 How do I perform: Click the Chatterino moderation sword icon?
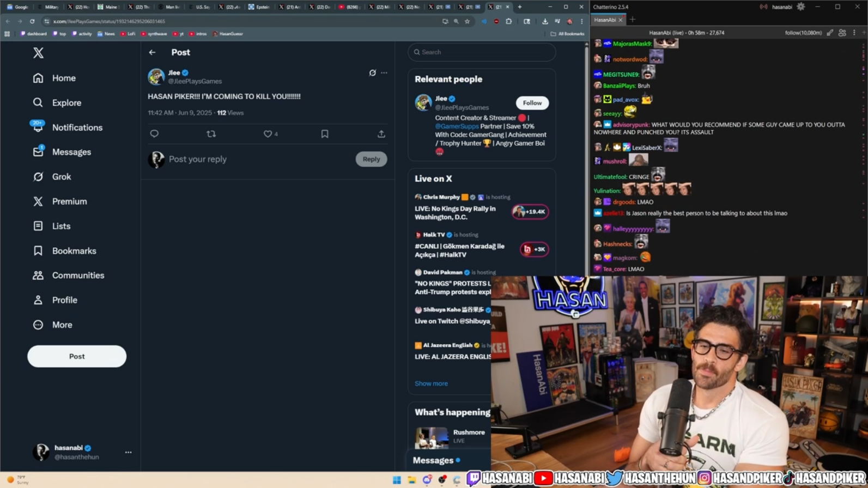830,33
